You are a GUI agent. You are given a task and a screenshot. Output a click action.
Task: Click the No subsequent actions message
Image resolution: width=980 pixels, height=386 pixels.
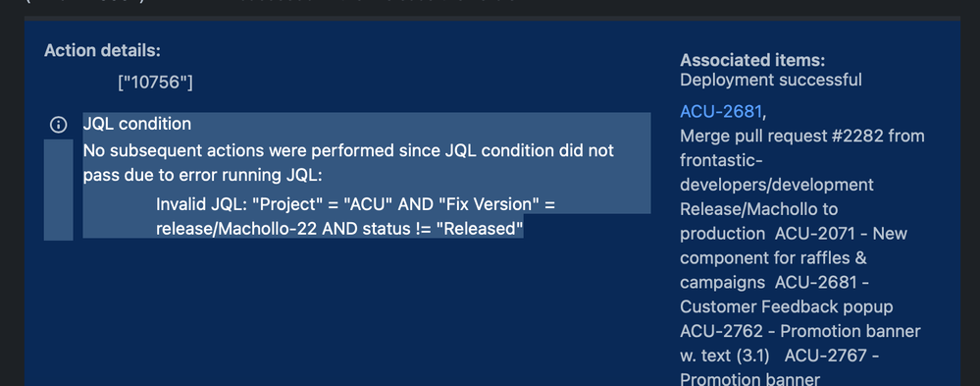tap(349, 163)
